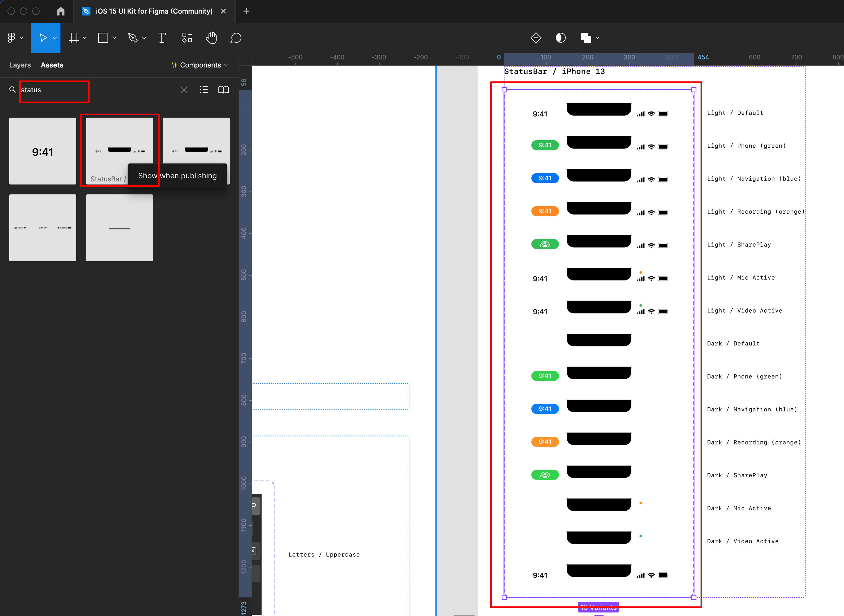Open the team library book icon
This screenshot has height=616, width=844.
click(223, 90)
